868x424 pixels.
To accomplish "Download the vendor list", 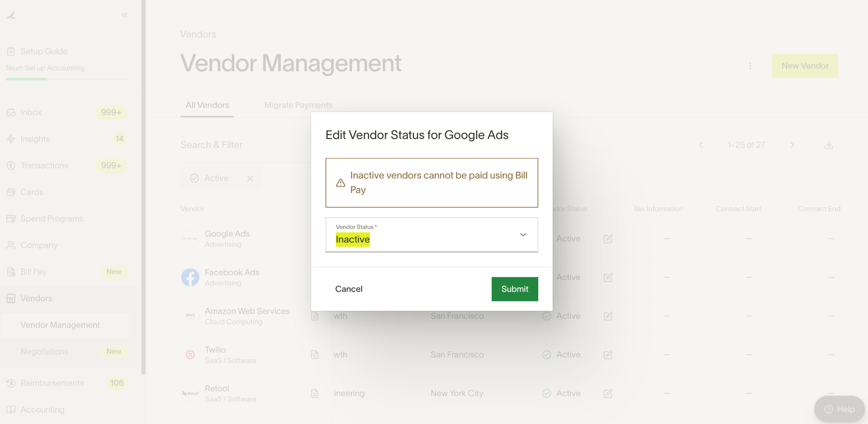I will pyautogui.click(x=829, y=145).
